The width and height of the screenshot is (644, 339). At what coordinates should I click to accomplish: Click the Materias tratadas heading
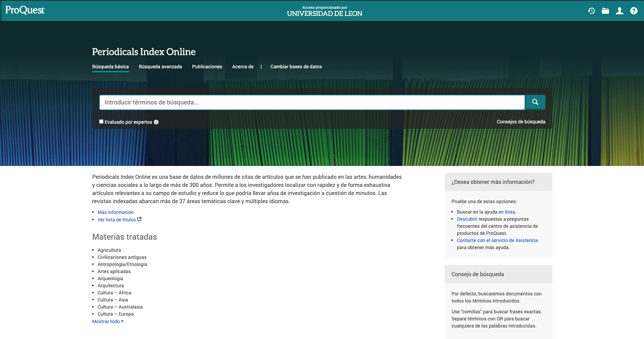[124, 237]
